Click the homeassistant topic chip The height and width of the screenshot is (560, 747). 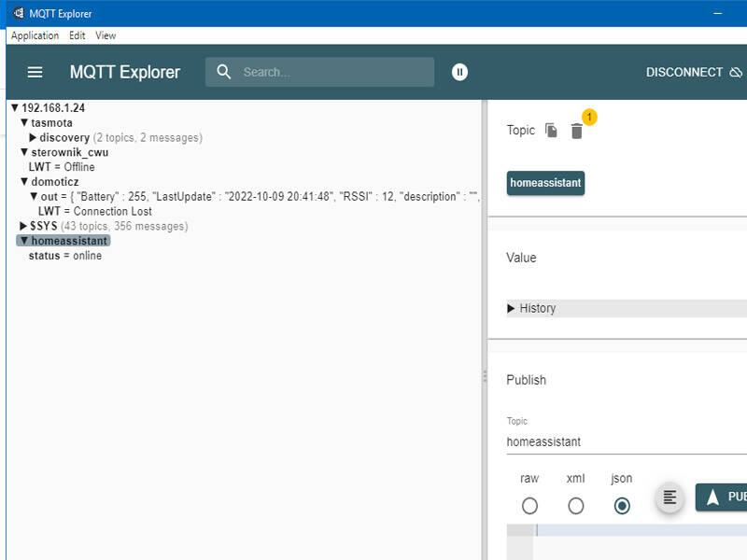coord(545,183)
